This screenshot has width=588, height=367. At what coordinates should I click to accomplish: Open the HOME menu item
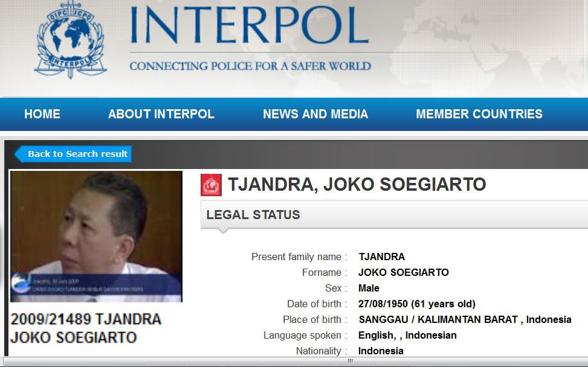pyautogui.click(x=42, y=114)
